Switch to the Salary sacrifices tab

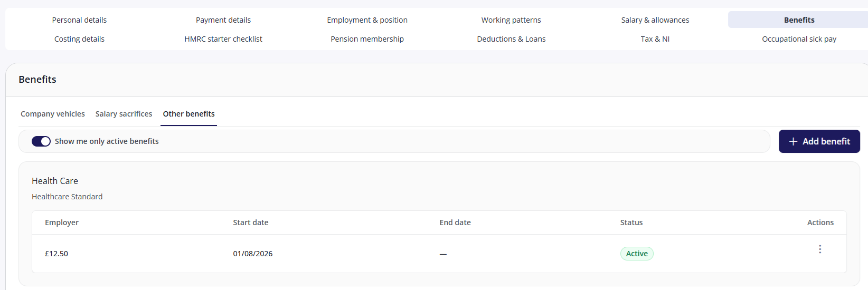[124, 114]
